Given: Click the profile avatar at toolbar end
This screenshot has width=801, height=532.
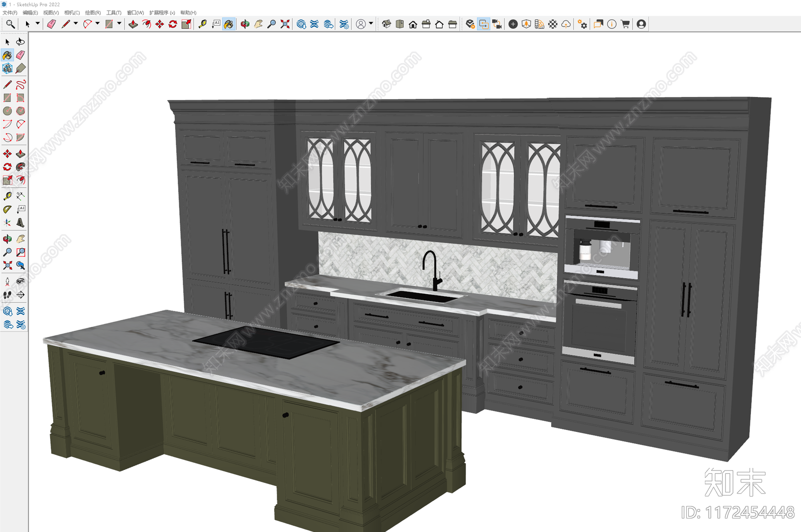Looking at the screenshot, I should pos(641,24).
